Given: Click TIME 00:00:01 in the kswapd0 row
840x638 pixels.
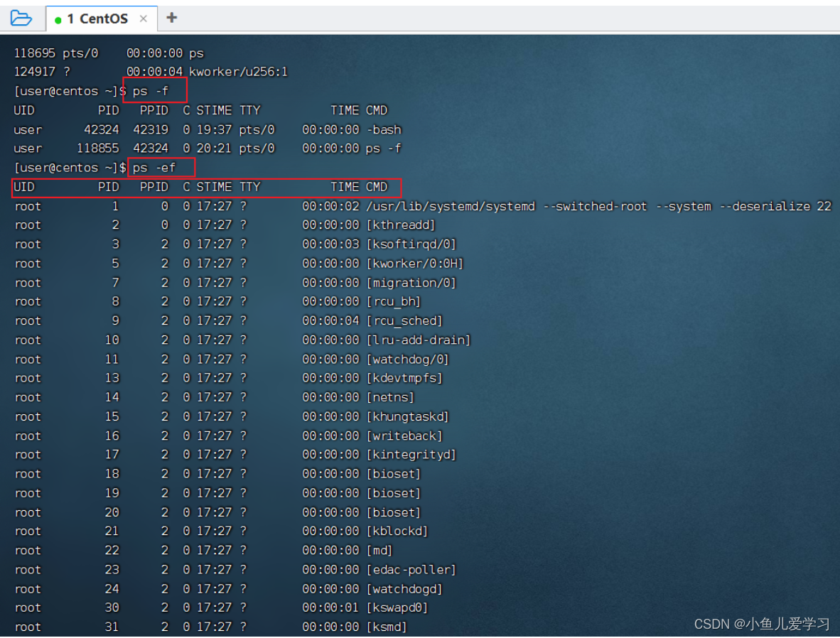Looking at the screenshot, I should tap(330, 608).
